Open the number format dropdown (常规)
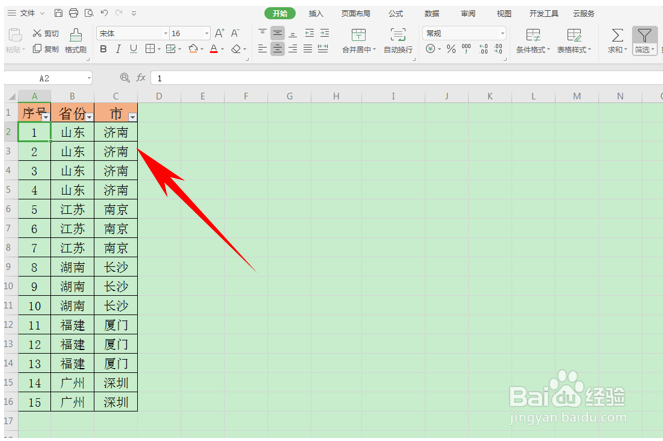The image size is (663, 441). pos(502,33)
